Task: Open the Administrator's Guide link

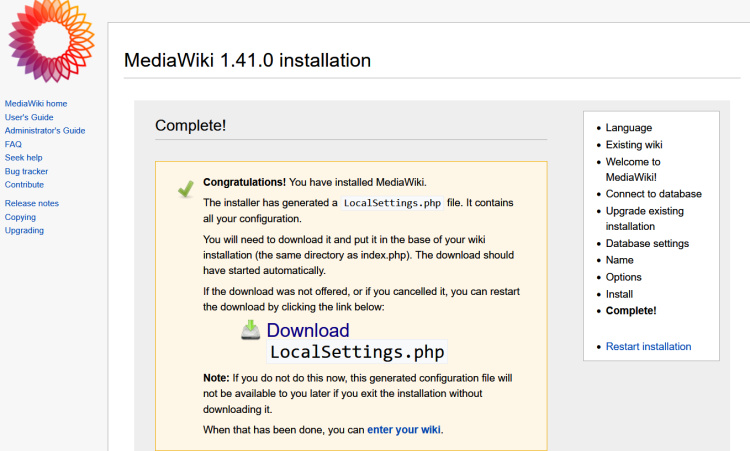Action: tap(45, 130)
